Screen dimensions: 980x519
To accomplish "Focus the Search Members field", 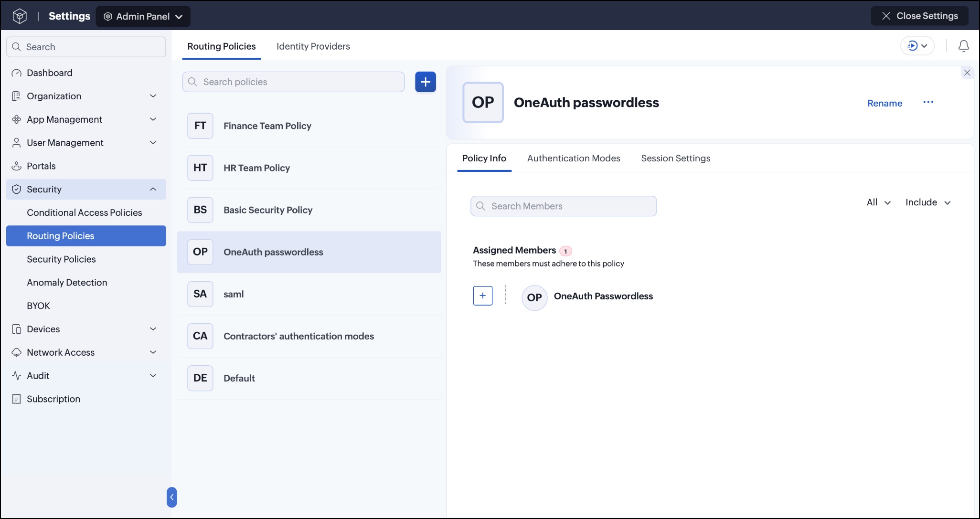I will (x=564, y=206).
